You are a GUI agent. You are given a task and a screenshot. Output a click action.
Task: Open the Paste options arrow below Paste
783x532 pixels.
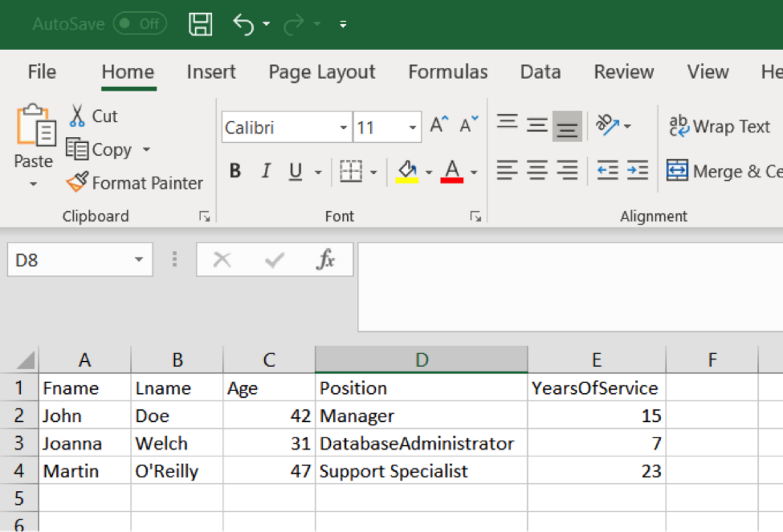click(33, 185)
